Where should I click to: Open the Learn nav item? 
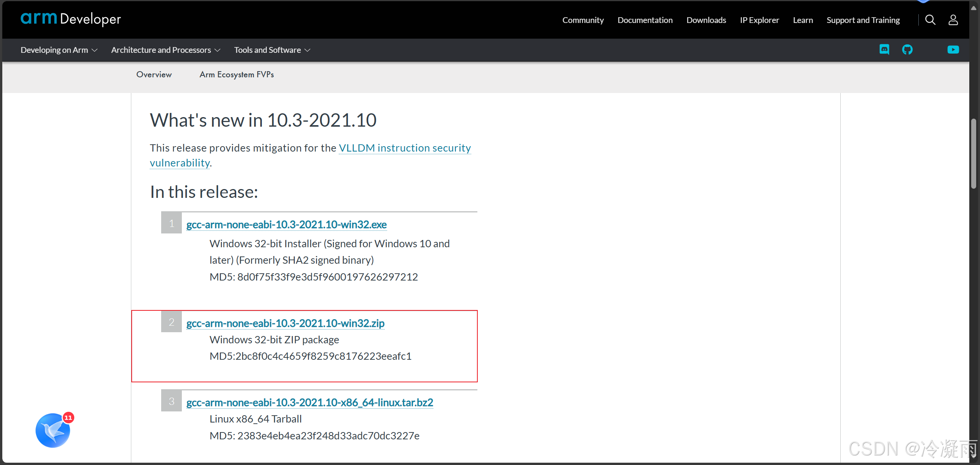(803, 20)
